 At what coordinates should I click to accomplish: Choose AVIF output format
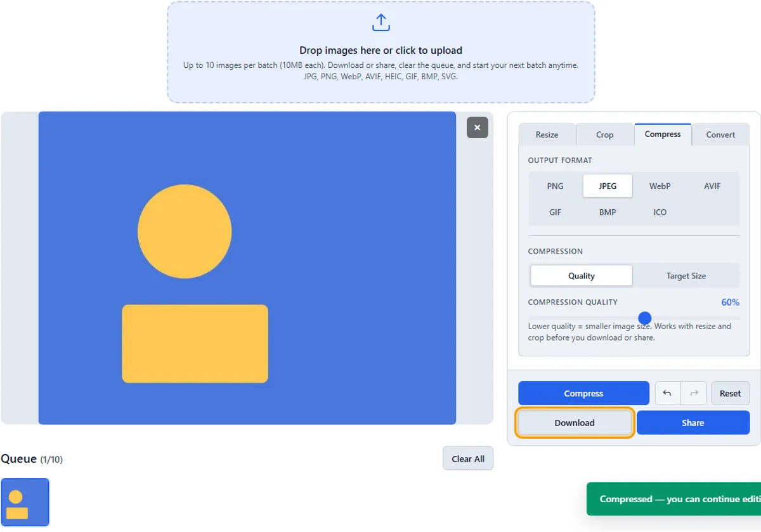click(x=712, y=186)
